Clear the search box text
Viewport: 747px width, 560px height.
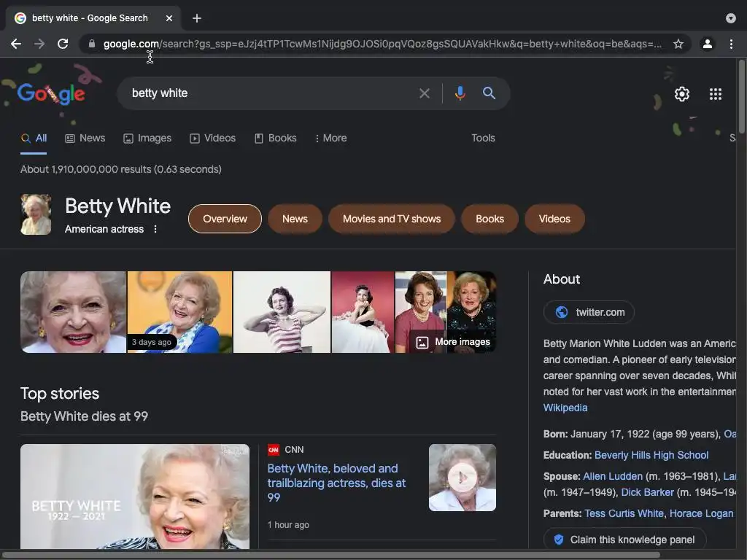[x=424, y=93]
